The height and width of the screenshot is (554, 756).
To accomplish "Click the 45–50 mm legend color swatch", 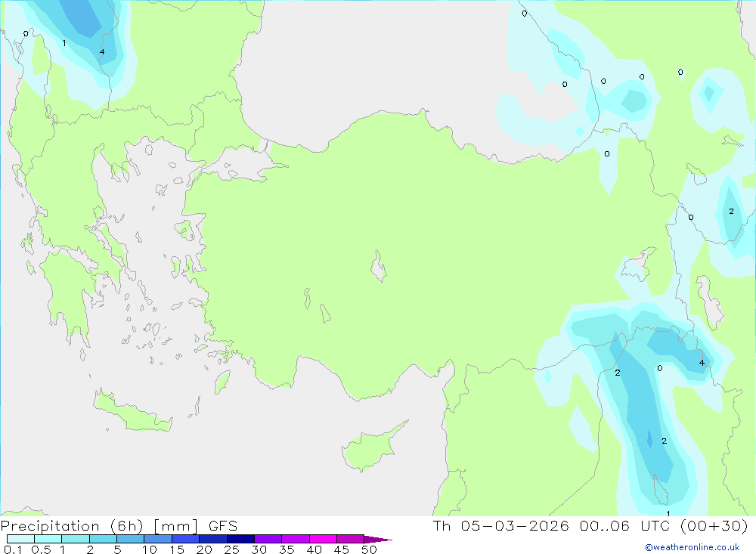I will tap(351, 539).
